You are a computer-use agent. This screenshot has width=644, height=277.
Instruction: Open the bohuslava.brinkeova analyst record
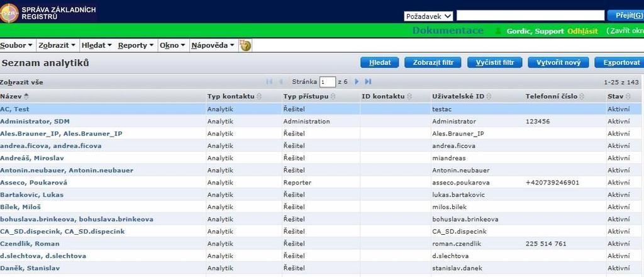click(x=77, y=219)
